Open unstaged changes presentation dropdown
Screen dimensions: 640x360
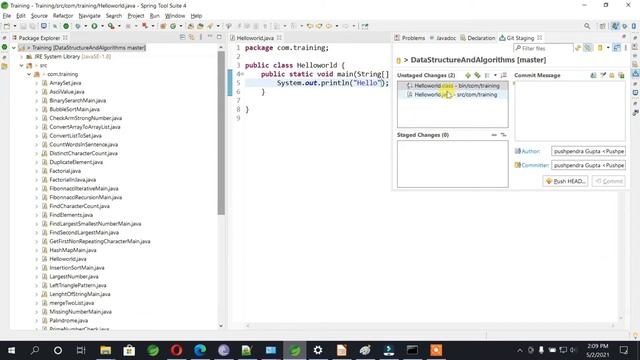pos(496,76)
